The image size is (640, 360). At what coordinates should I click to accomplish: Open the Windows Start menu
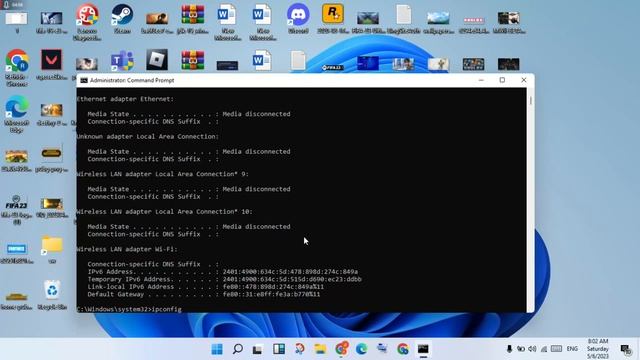(x=217, y=349)
